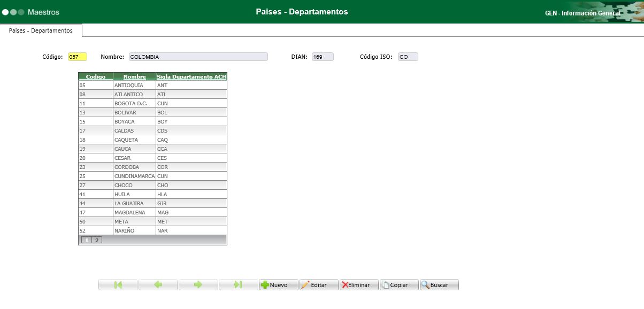Select the CORDOBA row
This screenshot has height=309, width=644.
(x=152, y=167)
